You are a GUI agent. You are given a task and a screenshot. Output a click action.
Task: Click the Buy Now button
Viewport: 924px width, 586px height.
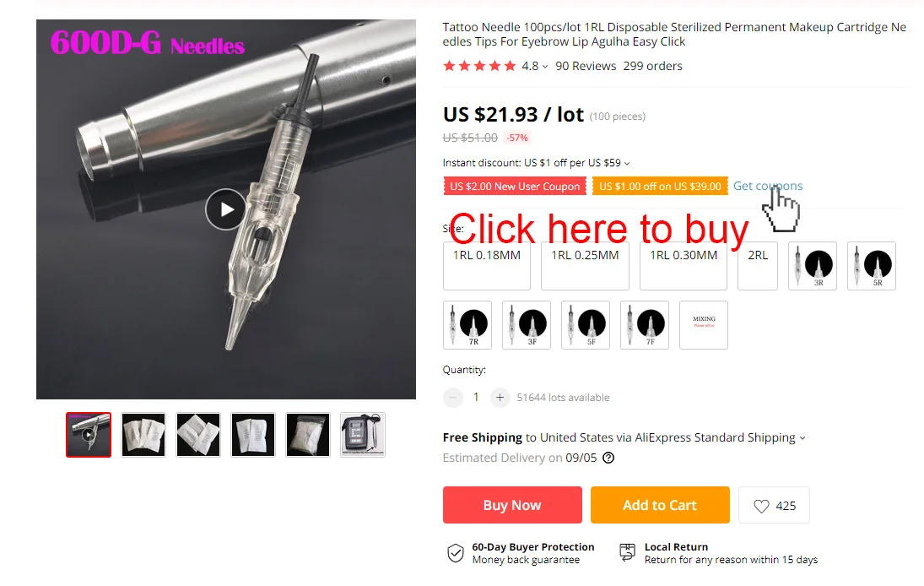[x=512, y=505]
